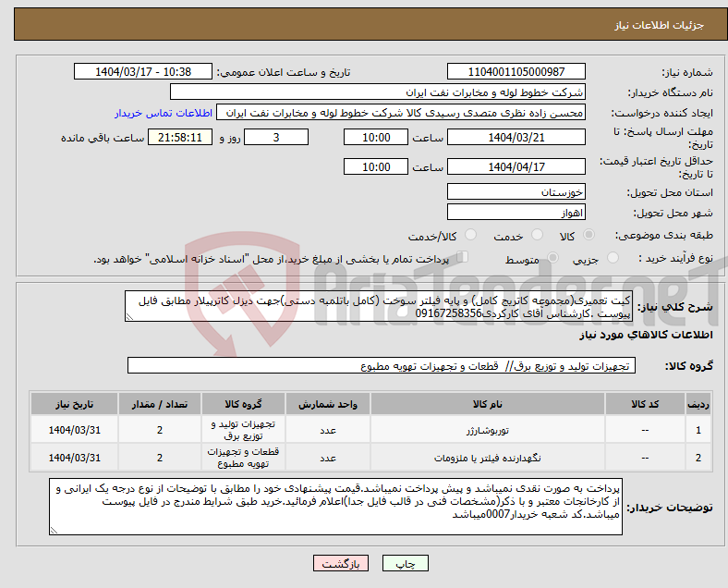Click the date 1404/03/31 in row 2

point(74,458)
